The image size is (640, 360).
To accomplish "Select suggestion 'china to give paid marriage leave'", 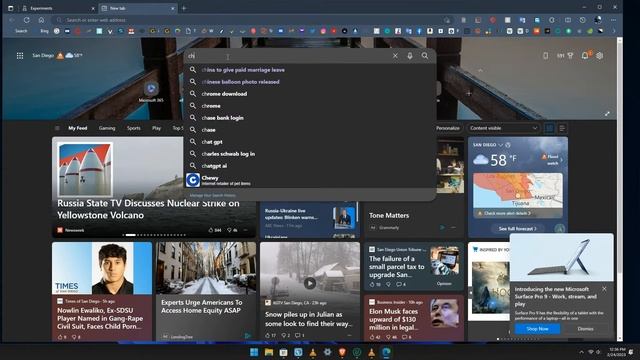I will [x=310, y=70].
